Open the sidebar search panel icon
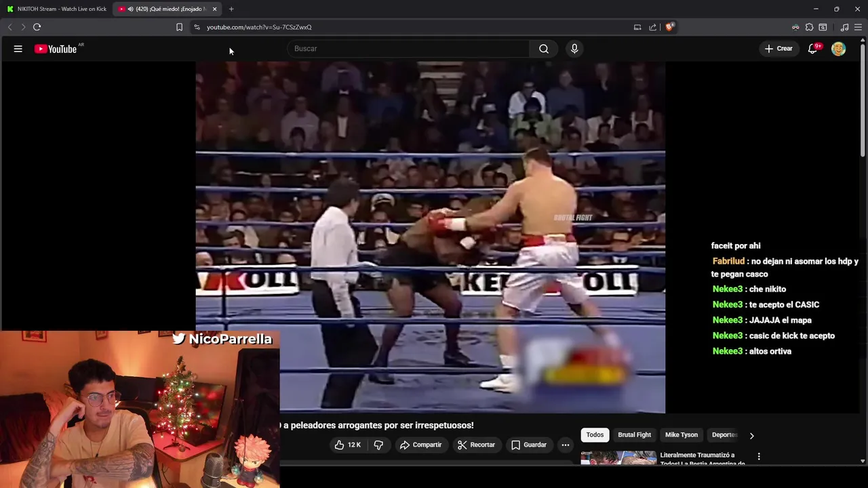Viewport: 868px width, 488px height. click(823, 27)
